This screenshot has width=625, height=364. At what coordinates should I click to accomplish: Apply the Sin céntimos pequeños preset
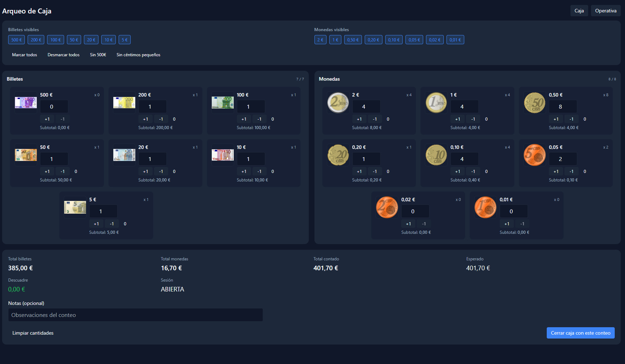(x=138, y=55)
